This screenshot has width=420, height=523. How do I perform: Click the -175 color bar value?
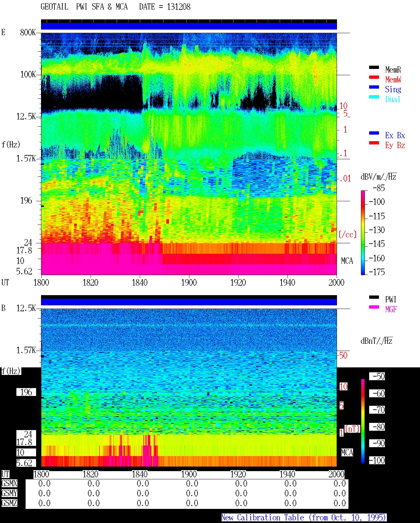point(377,272)
